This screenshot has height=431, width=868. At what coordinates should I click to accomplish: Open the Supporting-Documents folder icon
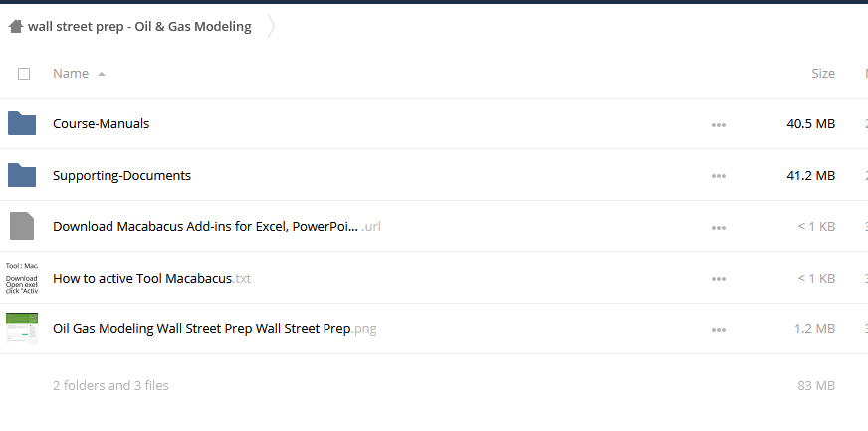22,175
